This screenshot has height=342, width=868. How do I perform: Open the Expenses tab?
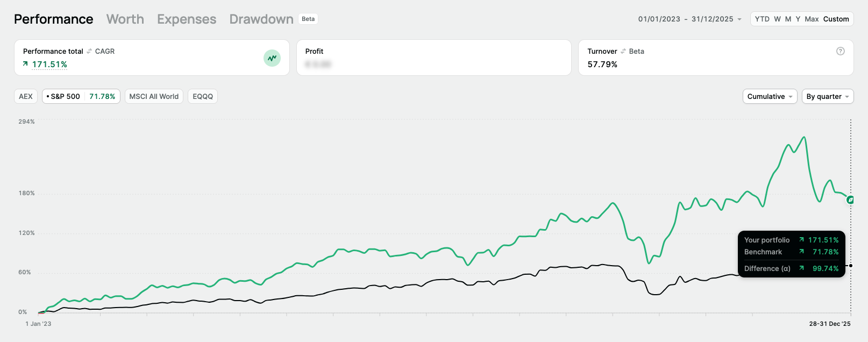click(x=187, y=19)
